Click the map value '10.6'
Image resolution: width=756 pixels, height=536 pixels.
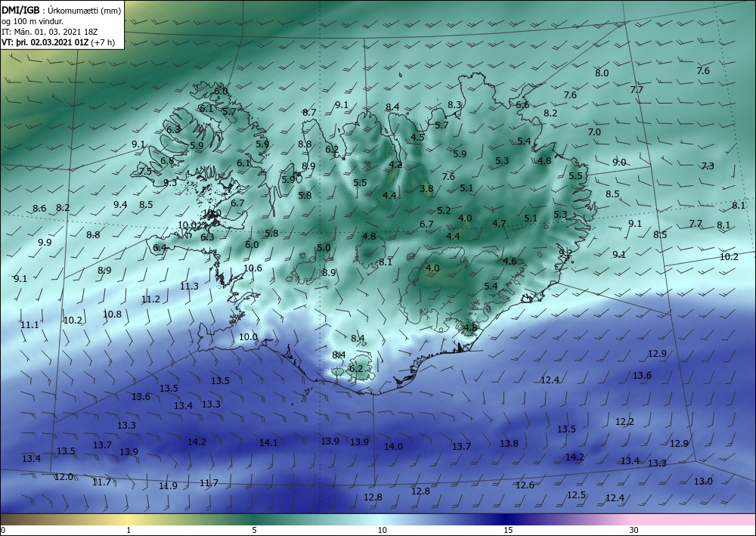coord(253,268)
